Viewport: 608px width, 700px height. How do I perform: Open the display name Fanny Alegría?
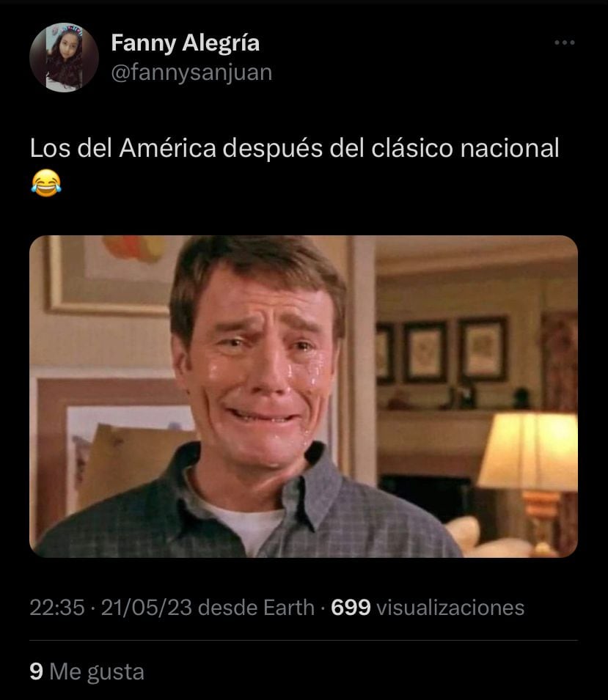185,43
